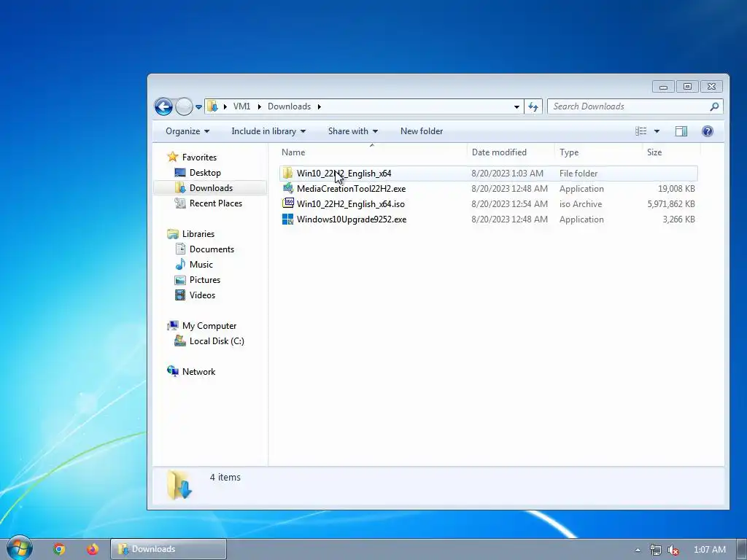This screenshot has width=747, height=560.
Task: Click the Windows10Upgrade9252.exe file name
Action: pos(352,219)
